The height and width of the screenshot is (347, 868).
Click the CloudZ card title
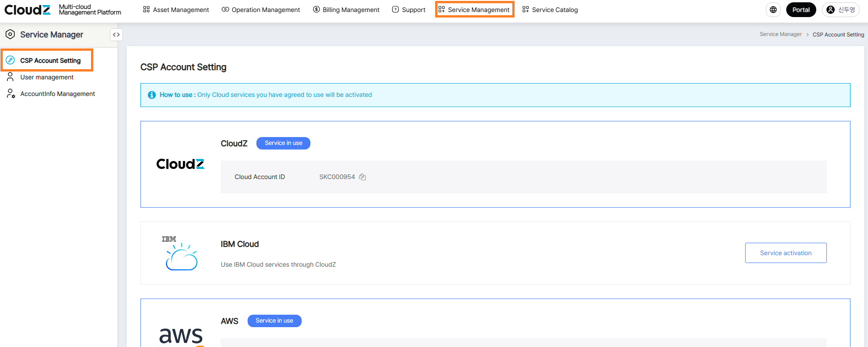click(234, 144)
